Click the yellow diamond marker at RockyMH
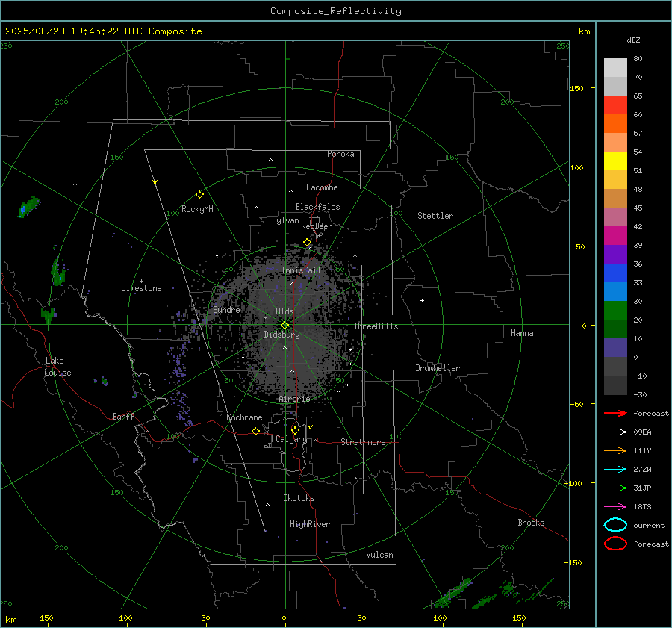672x628 pixels. pyautogui.click(x=199, y=195)
